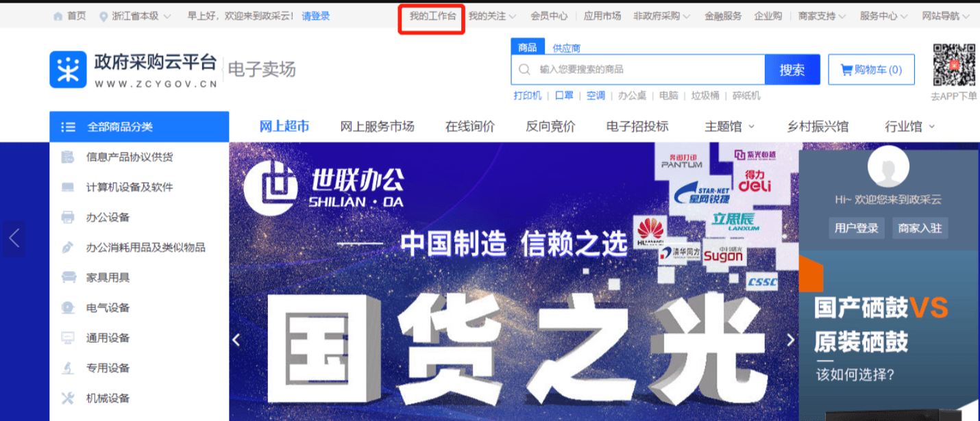The image size is (980, 421).
Task: Expand the 主题馆 menu
Action: 751,127
